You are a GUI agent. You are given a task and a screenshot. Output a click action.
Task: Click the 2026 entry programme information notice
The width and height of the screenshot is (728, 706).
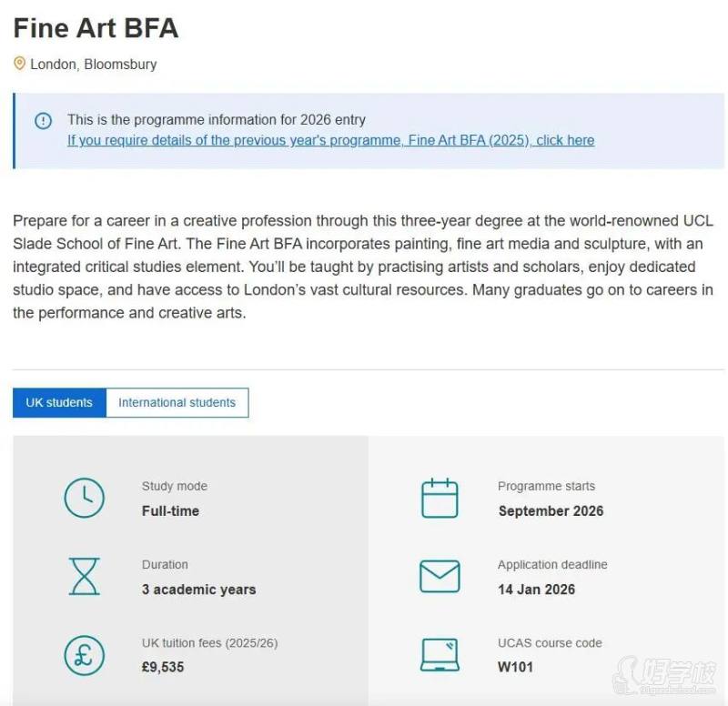pyautogui.click(x=217, y=119)
